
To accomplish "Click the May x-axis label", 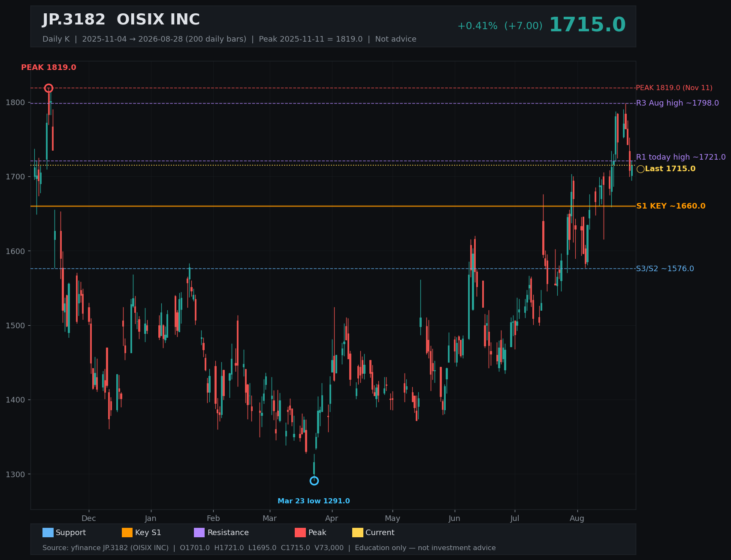I will click(393, 518).
